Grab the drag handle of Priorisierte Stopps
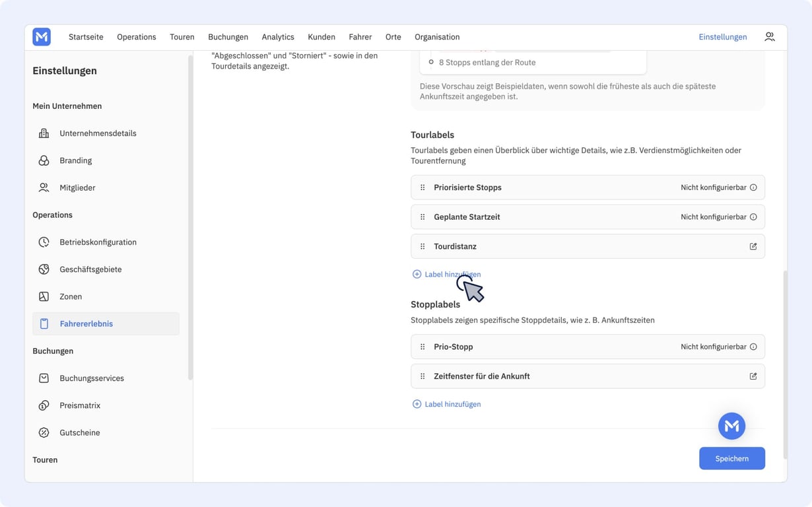Viewport: 812px width, 507px height. tap(423, 187)
